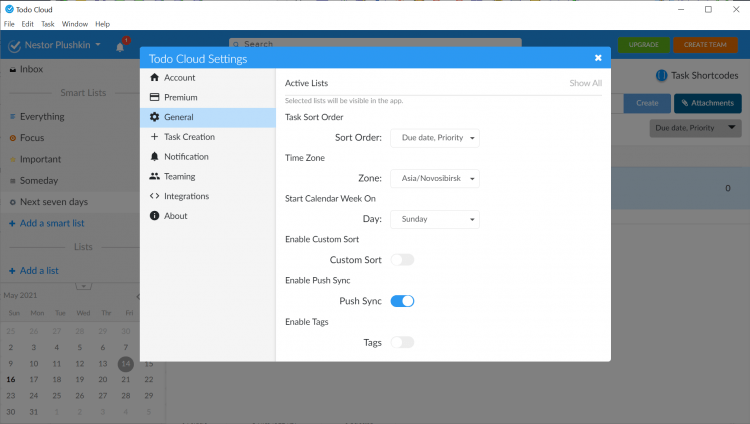Click the Integrations code icon
This screenshot has width=750, height=424.
pos(154,196)
